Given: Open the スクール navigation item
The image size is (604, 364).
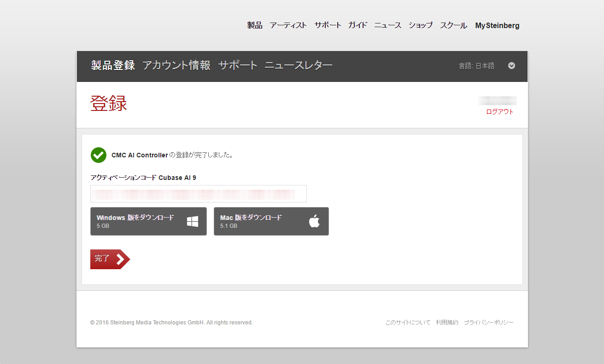Looking at the screenshot, I should [x=453, y=26].
